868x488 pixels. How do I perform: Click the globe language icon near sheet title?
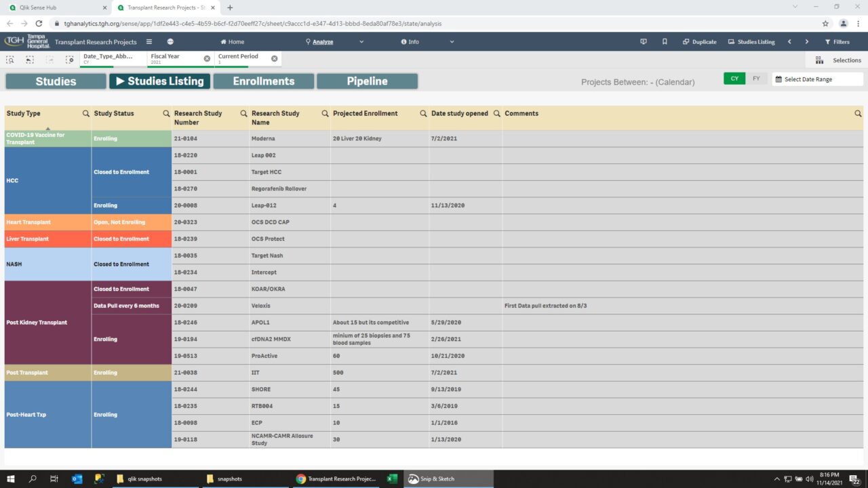click(x=170, y=41)
